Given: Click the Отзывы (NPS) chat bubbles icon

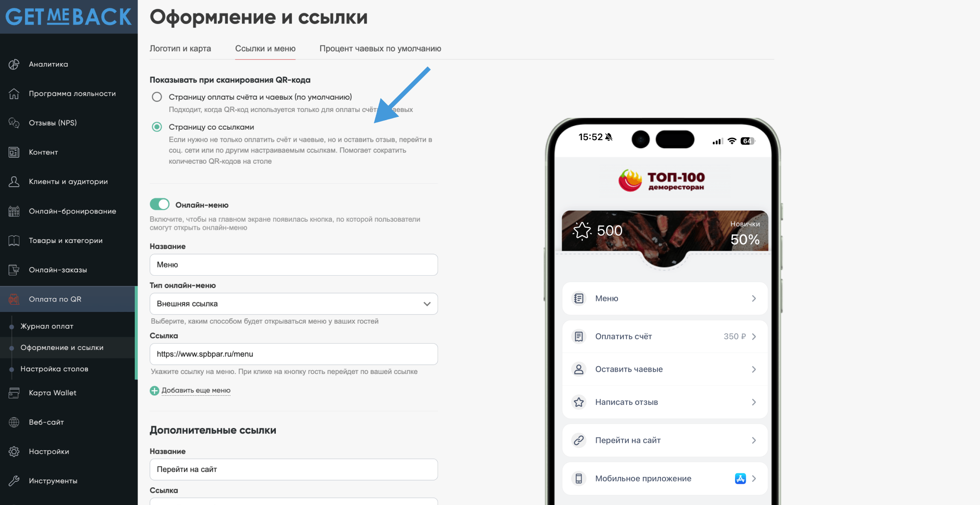Looking at the screenshot, I should [x=14, y=123].
